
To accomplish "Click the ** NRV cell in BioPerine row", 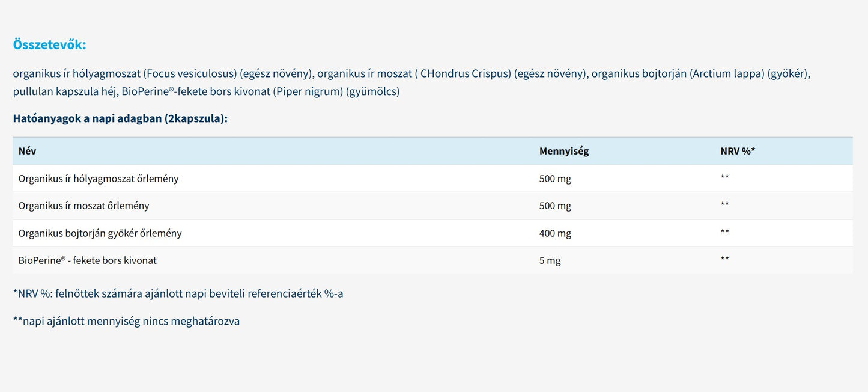I will pyautogui.click(x=724, y=260).
